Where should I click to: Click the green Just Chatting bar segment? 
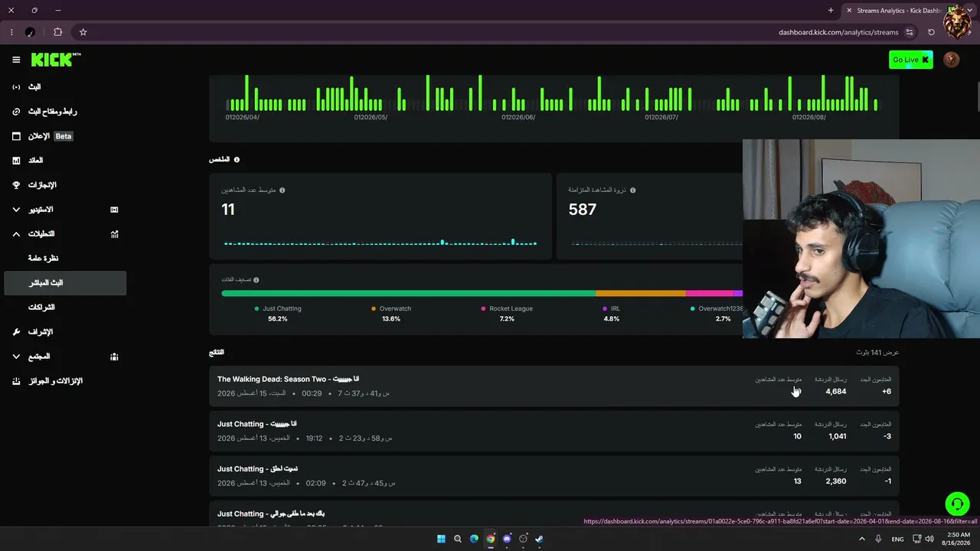click(409, 293)
